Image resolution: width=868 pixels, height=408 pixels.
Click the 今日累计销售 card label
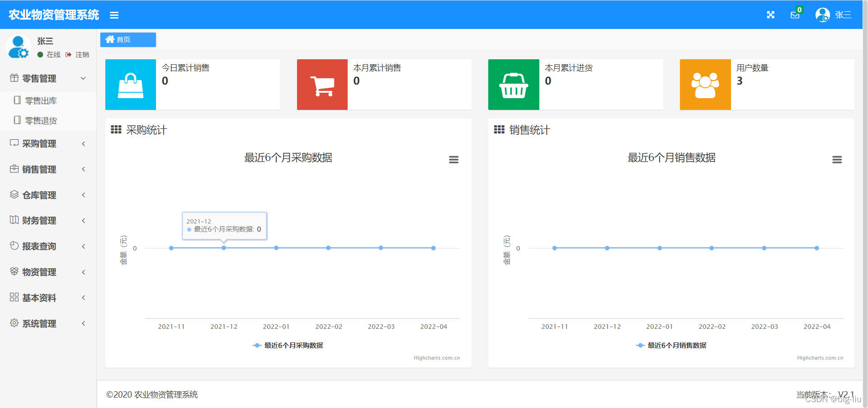click(186, 68)
